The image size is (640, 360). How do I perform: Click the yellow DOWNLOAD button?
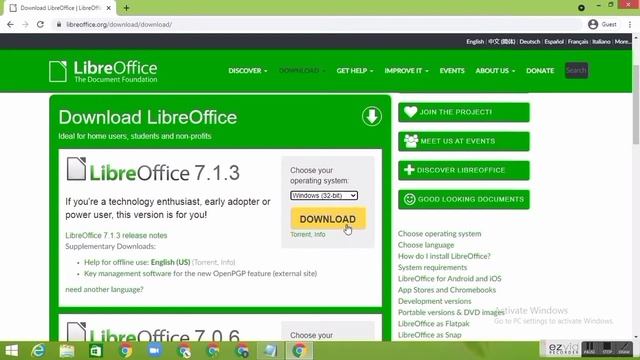(x=328, y=219)
